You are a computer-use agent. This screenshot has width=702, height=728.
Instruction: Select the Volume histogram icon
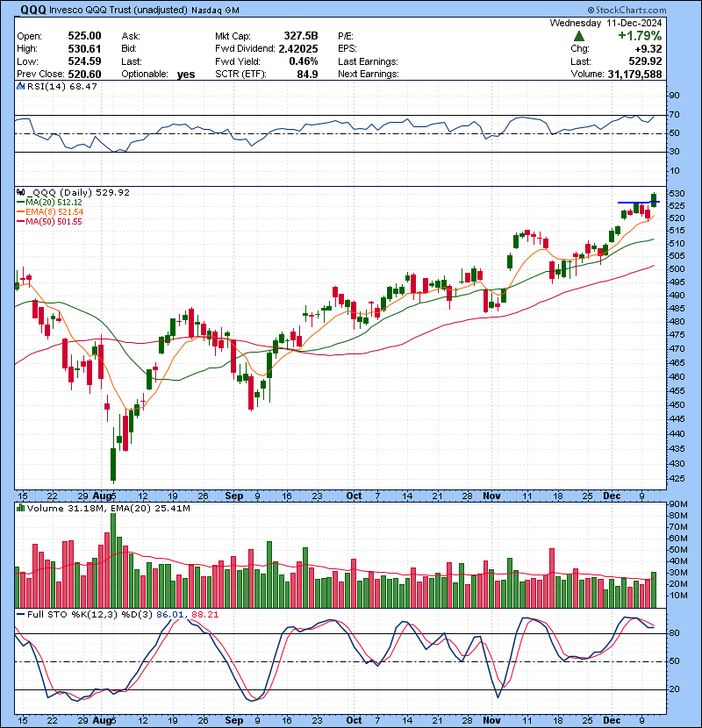click(18, 505)
